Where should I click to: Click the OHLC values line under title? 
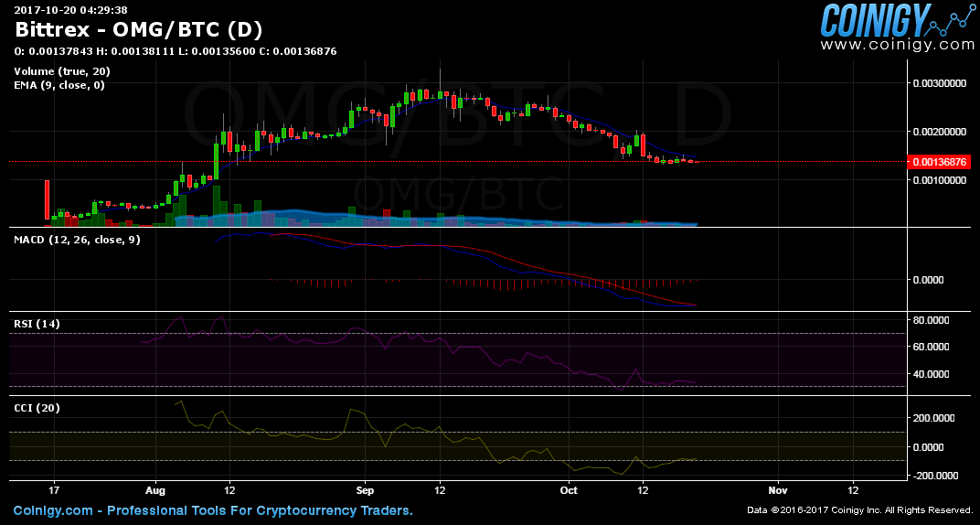176,51
